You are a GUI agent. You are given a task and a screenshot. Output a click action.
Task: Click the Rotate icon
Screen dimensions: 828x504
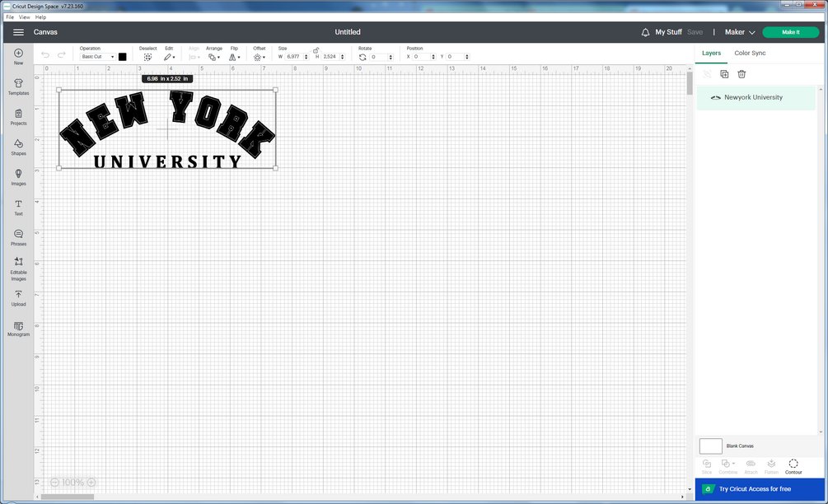pos(363,57)
